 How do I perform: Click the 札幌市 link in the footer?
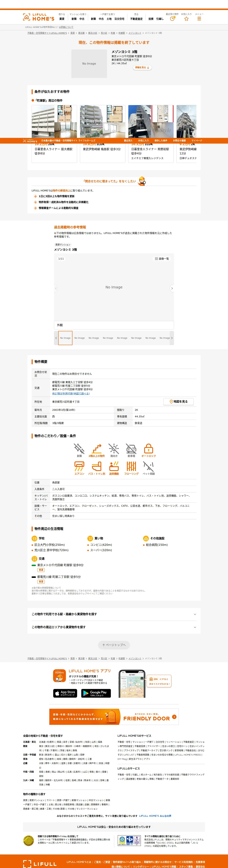[x=51, y=742]
